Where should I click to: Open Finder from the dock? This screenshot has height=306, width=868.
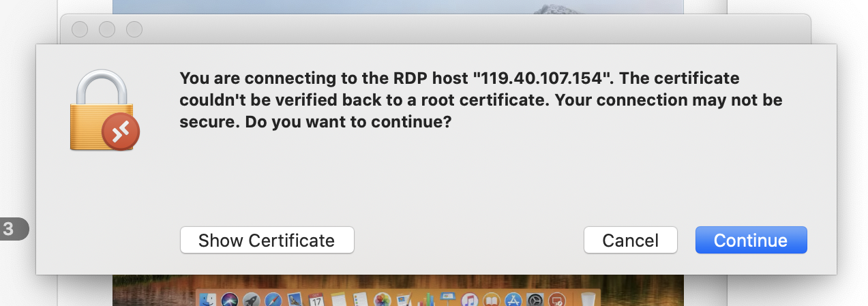point(207,300)
